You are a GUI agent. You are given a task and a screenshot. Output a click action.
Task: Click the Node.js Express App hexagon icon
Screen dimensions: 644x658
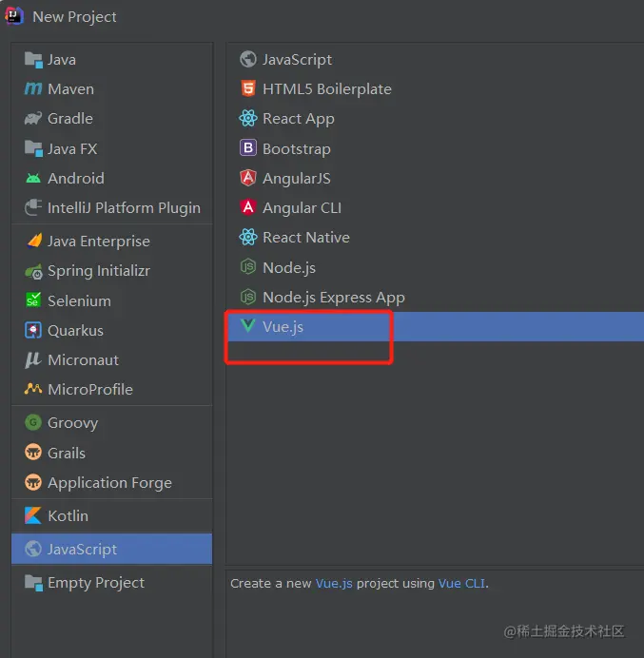248,297
